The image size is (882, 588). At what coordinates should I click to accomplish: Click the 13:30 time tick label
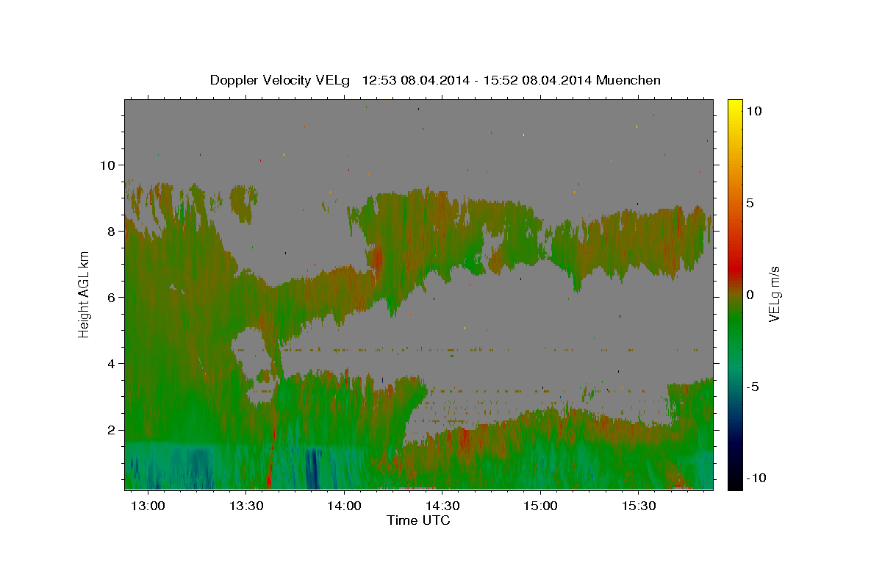[x=246, y=506]
